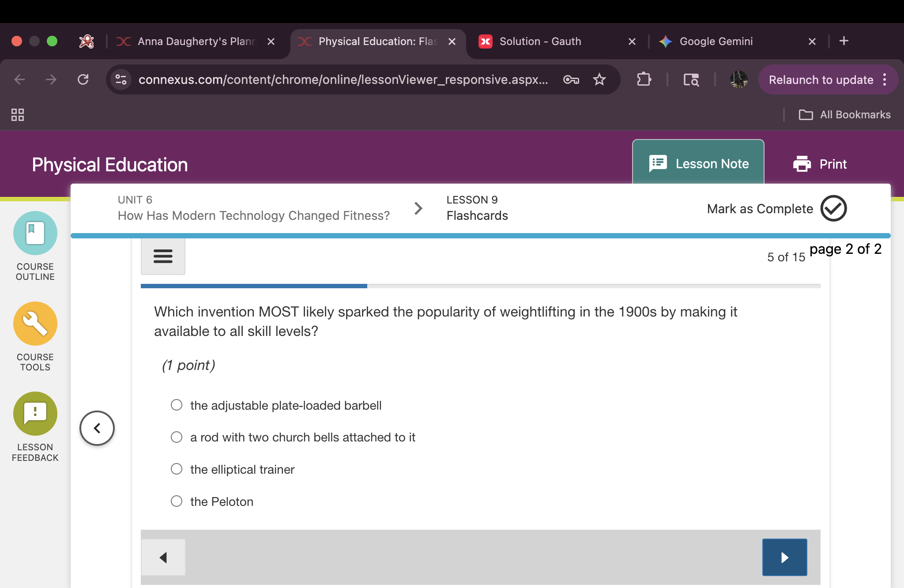Open the Course Outline sidebar icon
The height and width of the screenshot is (588, 904).
[x=35, y=233]
